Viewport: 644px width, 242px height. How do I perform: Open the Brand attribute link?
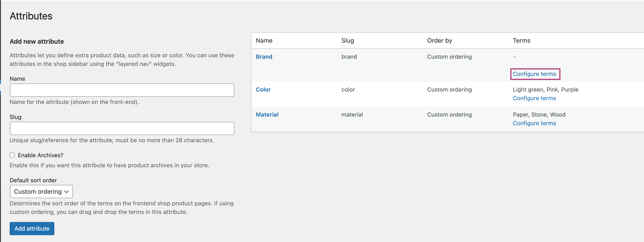(x=264, y=57)
